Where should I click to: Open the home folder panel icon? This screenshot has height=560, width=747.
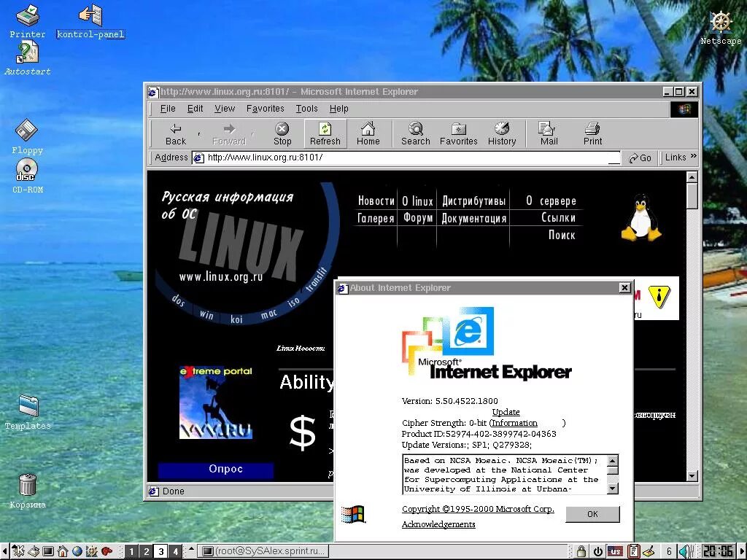point(63,551)
